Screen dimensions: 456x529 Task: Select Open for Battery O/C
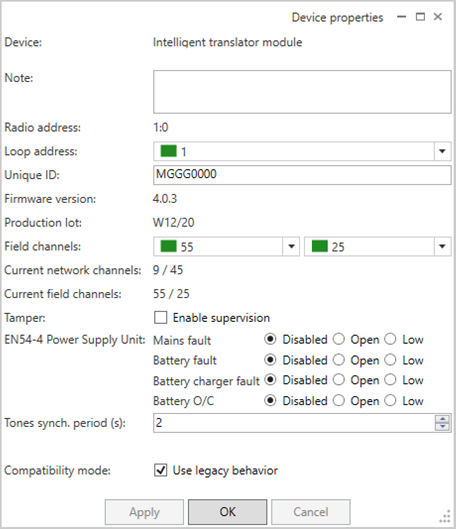(339, 400)
